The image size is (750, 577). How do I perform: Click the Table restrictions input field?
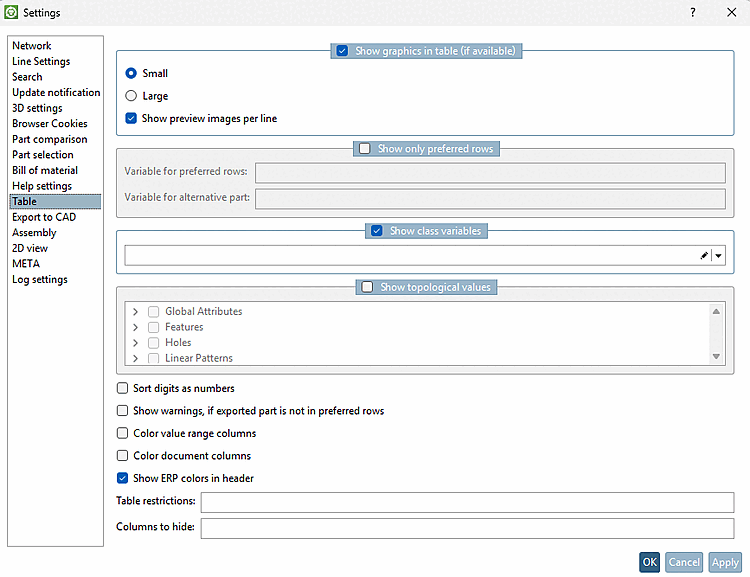[x=467, y=502]
